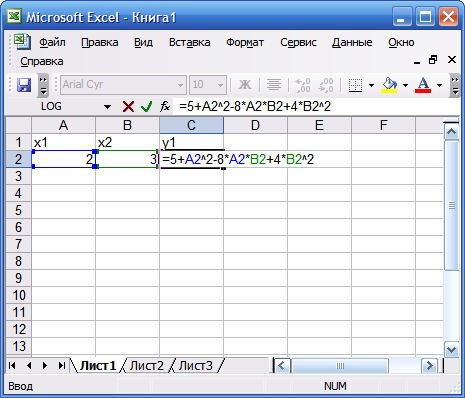The width and height of the screenshot is (465, 398).
Task: Minimize the workbook window inside Excel
Action: click(417, 61)
